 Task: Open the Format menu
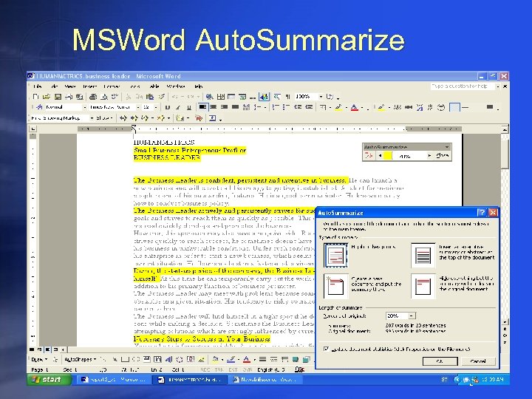coord(112,86)
